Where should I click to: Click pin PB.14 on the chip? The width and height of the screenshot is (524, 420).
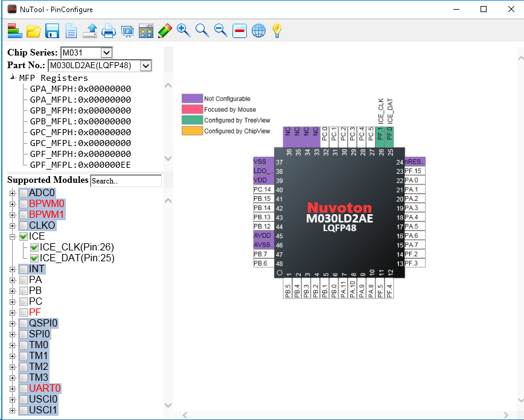[x=264, y=208]
